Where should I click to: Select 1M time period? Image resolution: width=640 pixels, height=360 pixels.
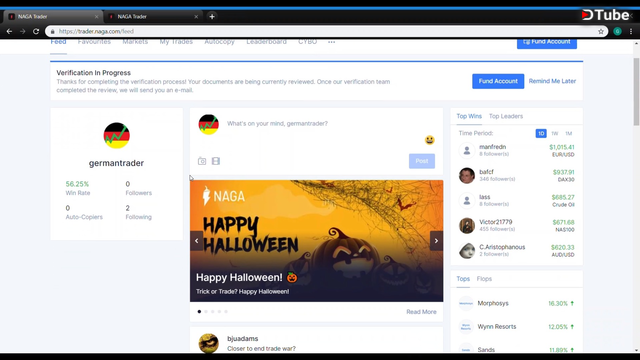tap(569, 133)
